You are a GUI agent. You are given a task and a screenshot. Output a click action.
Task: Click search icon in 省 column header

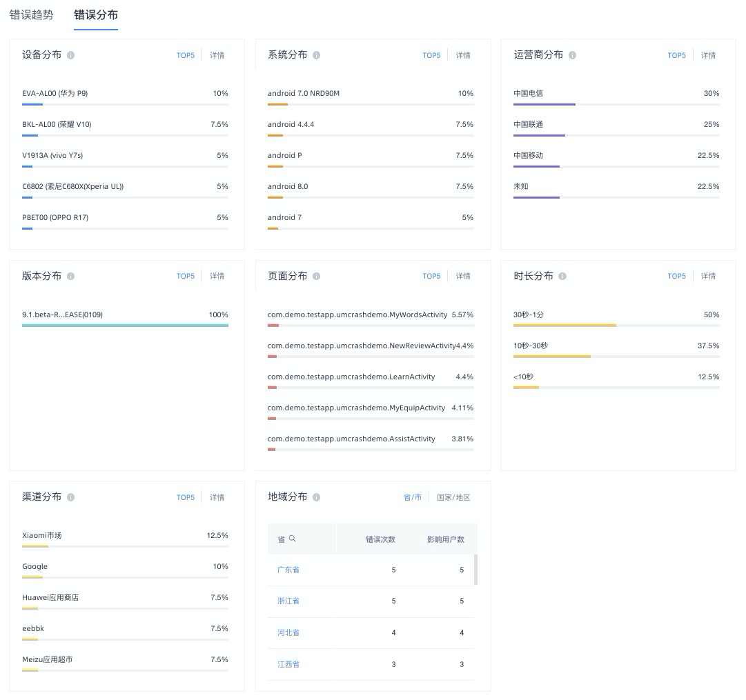click(x=293, y=539)
